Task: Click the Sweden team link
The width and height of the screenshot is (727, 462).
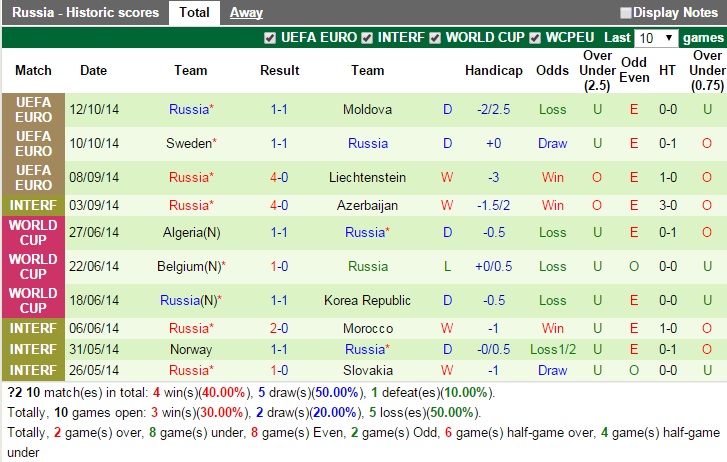Action: pyautogui.click(x=186, y=143)
